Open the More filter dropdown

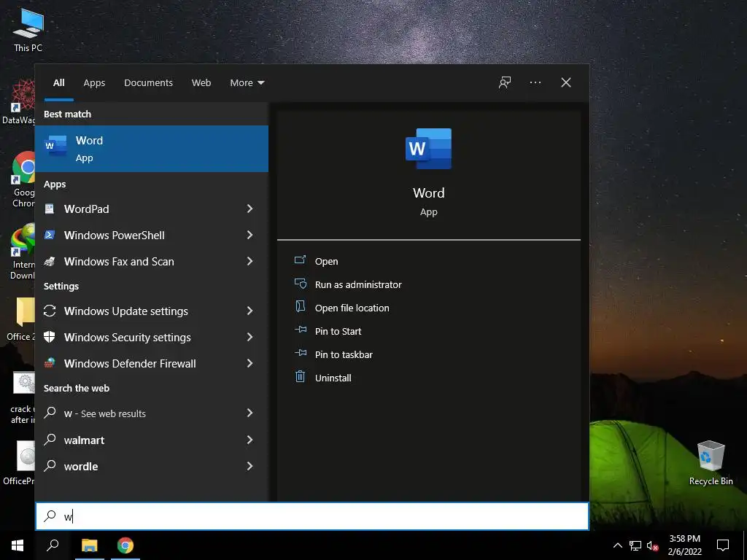click(247, 83)
